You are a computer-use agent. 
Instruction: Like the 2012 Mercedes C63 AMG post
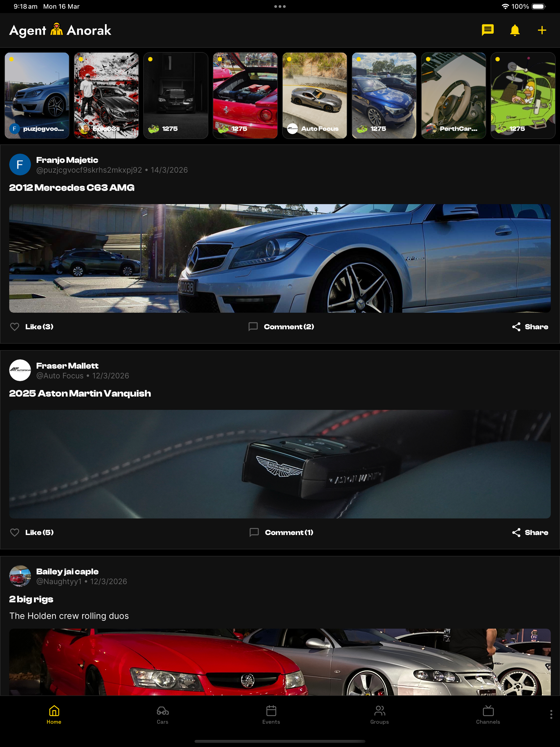32,327
